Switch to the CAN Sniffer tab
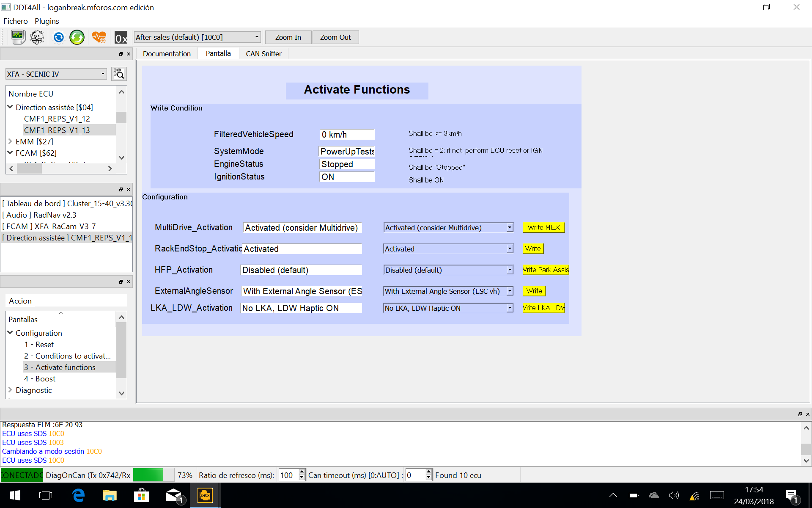The height and width of the screenshot is (508, 812). [x=263, y=54]
